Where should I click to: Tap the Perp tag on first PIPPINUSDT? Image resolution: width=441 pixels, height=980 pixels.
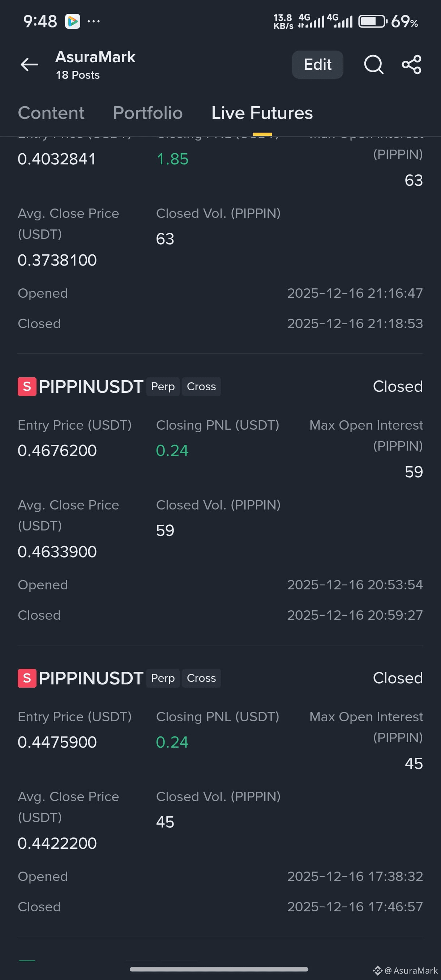163,387
